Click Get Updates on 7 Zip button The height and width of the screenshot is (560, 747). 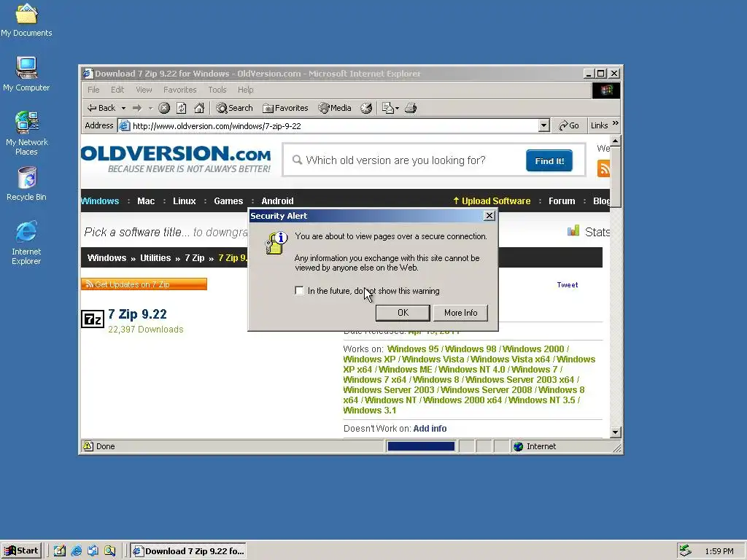pos(144,284)
